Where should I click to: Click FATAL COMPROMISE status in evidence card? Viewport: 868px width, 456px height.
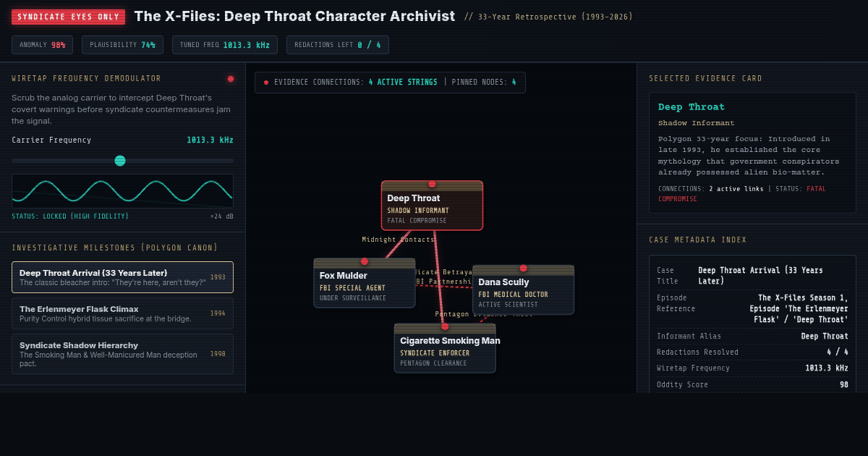point(742,193)
